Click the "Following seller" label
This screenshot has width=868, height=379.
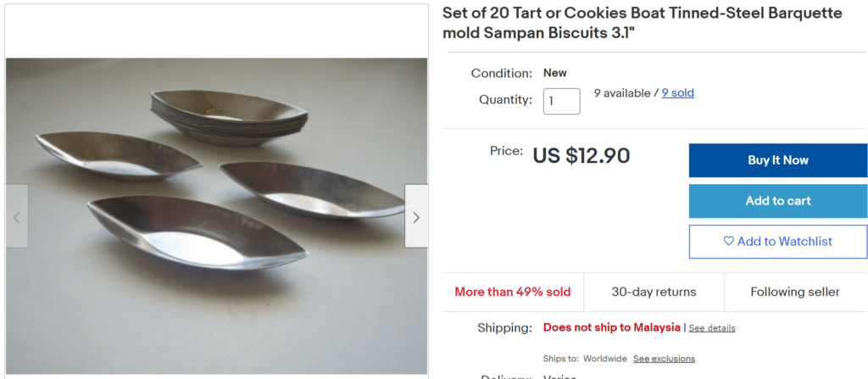pos(794,292)
